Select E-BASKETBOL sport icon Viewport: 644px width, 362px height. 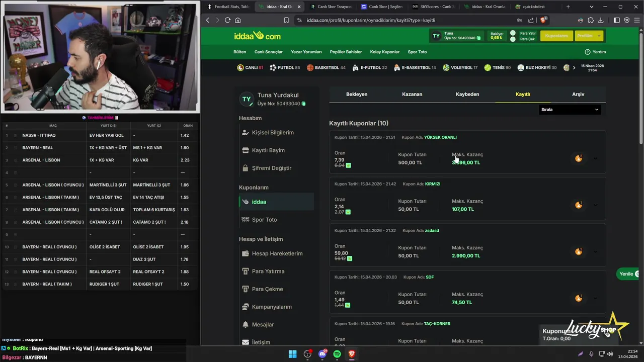(x=397, y=67)
